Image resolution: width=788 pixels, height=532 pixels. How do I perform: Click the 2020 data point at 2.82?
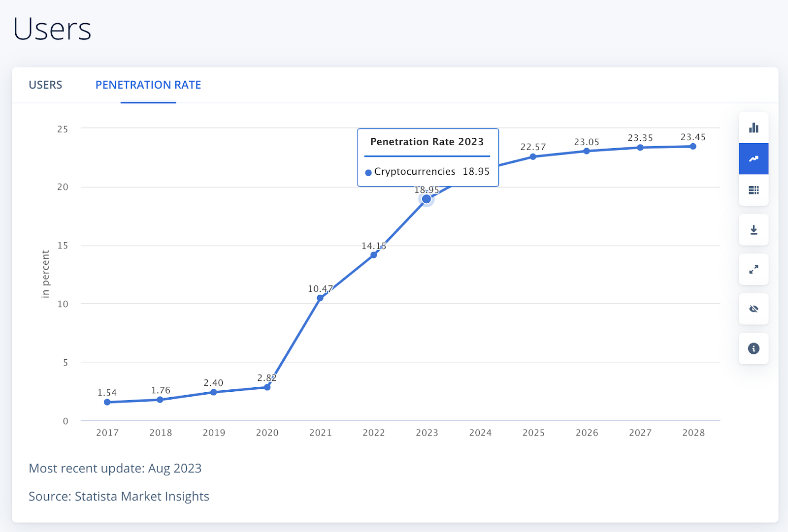[x=267, y=387]
